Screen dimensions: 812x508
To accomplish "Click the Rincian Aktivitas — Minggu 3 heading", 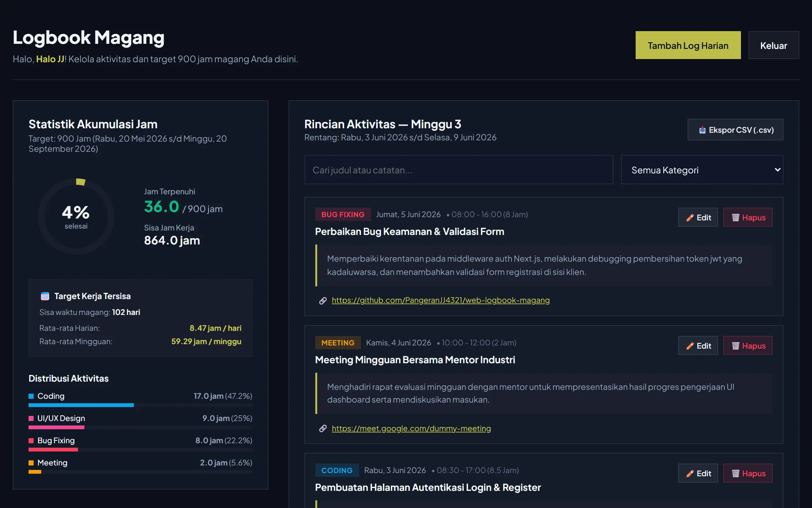I will (x=383, y=124).
